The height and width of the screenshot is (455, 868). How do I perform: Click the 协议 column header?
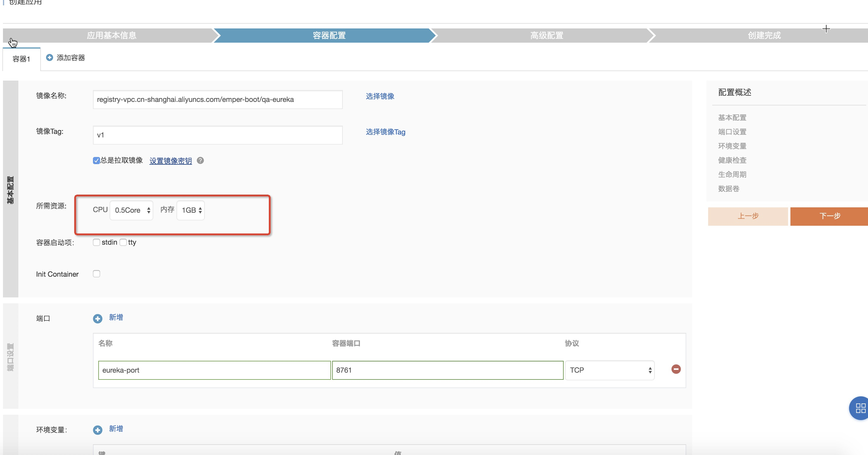(x=572, y=343)
